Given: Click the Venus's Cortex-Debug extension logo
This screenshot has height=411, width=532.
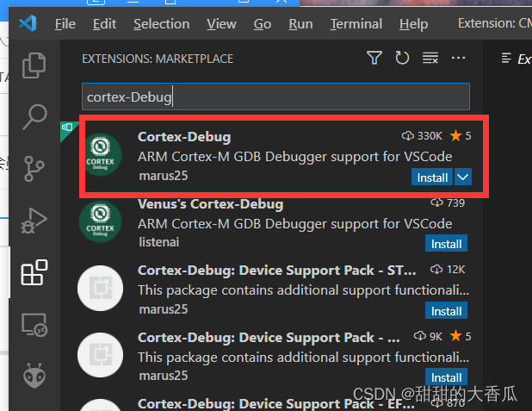Looking at the screenshot, I should (x=100, y=221).
